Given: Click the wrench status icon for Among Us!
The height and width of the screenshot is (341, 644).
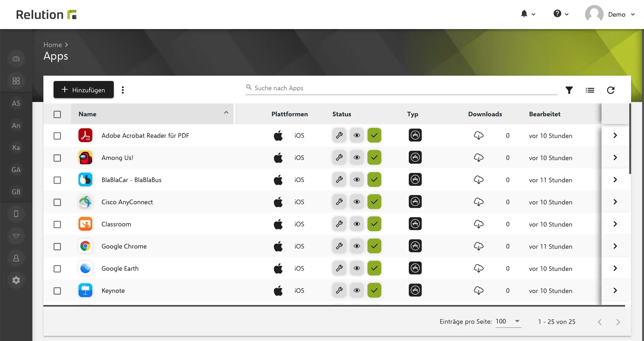Looking at the screenshot, I should [339, 157].
